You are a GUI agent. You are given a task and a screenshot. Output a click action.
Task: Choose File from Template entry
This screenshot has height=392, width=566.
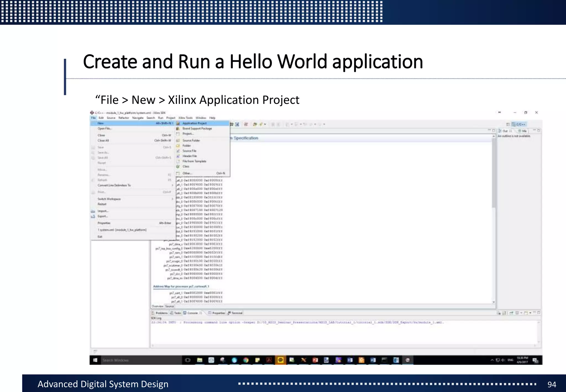pyautogui.click(x=203, y=161)
